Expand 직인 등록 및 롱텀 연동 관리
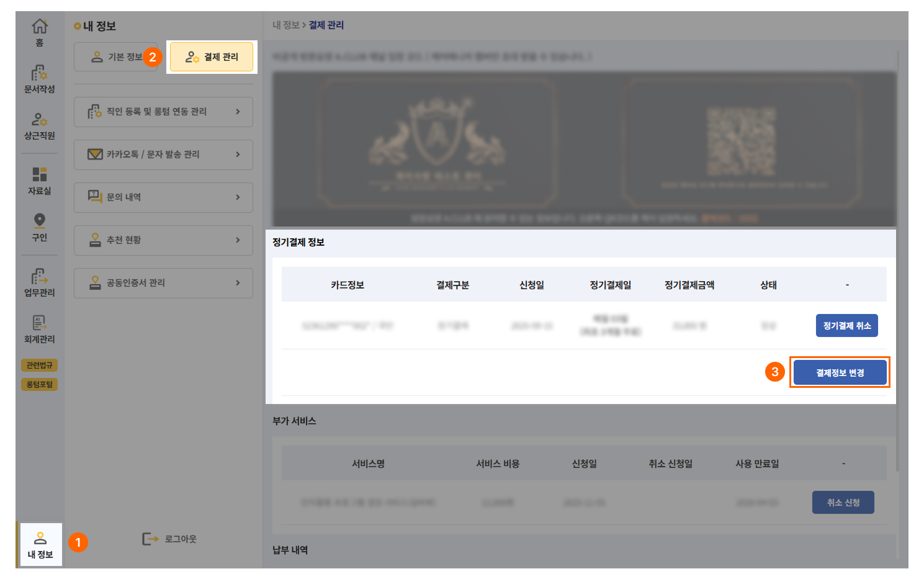Image resolution: width=924 pixels, height=579 pixels. pyautogui.click(x=163, y=112)
